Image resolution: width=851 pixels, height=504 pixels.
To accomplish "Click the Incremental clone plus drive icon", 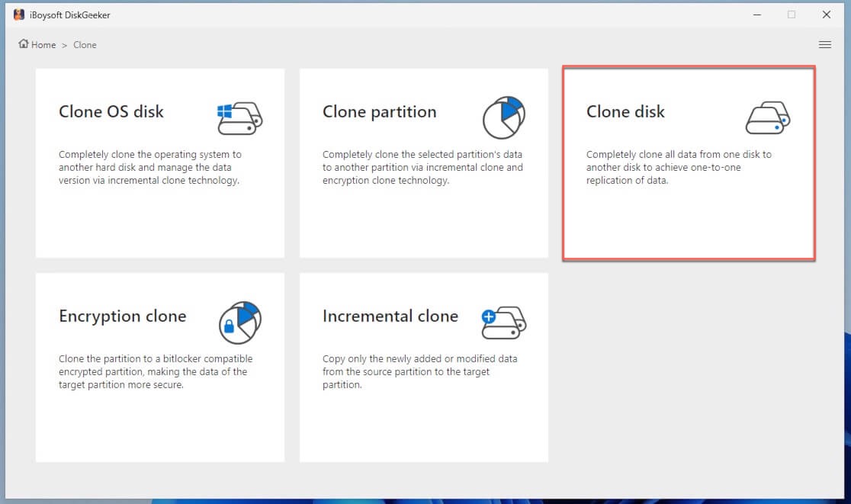I will pos(503,323).
